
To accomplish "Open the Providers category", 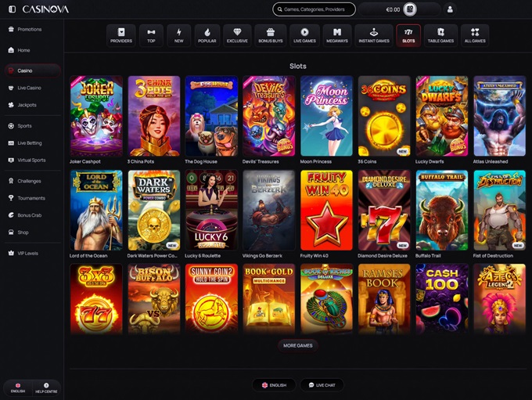I will pos(121,35).
